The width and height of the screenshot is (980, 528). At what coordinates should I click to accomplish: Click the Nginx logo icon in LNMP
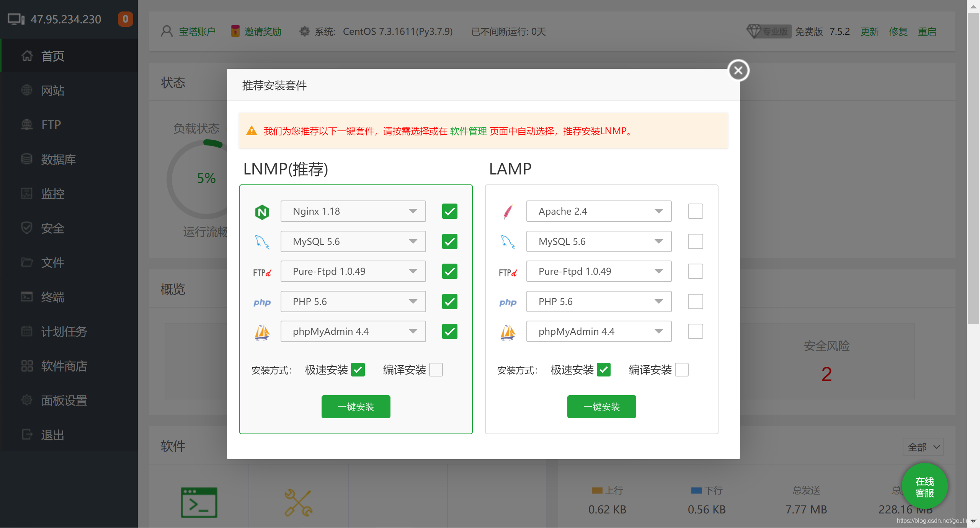pos(262,212)
